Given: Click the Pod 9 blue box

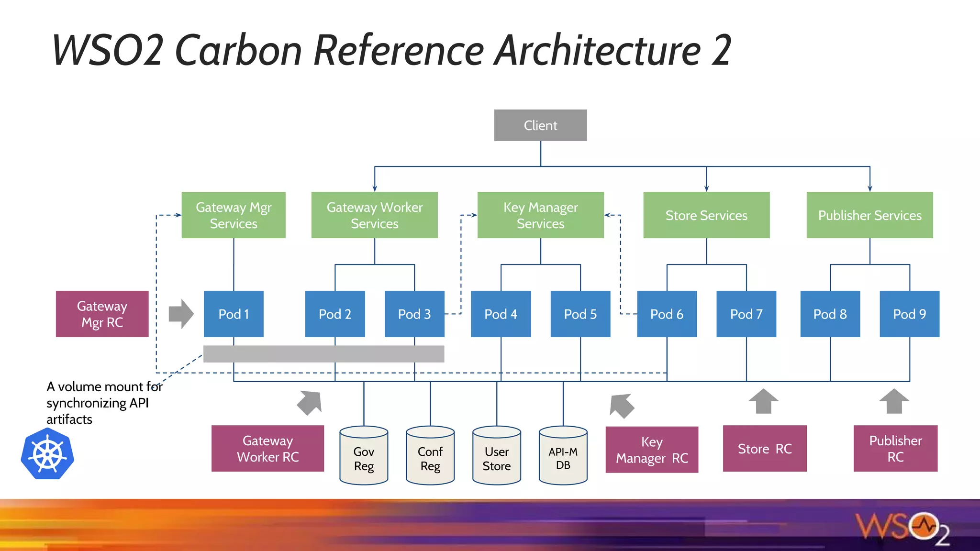Looking at the screenshot, I should [909, 314].
